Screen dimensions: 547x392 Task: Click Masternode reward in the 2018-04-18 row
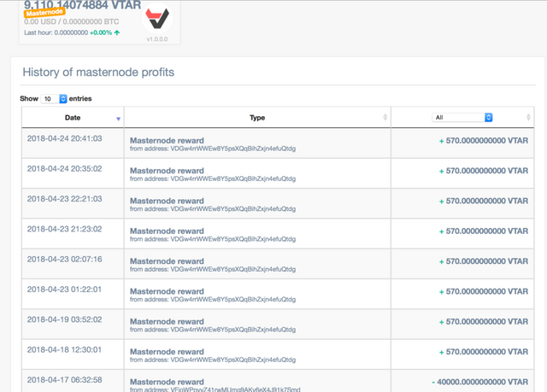167,352
